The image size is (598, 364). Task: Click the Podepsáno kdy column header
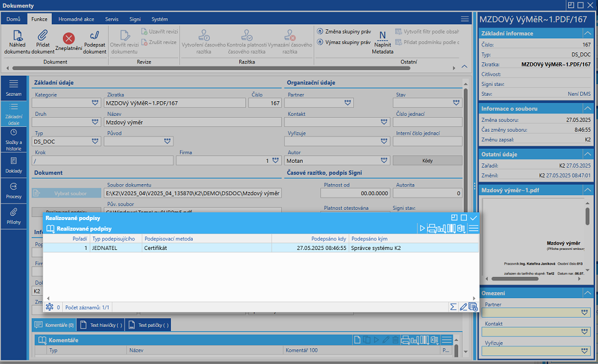pos(311,238)
